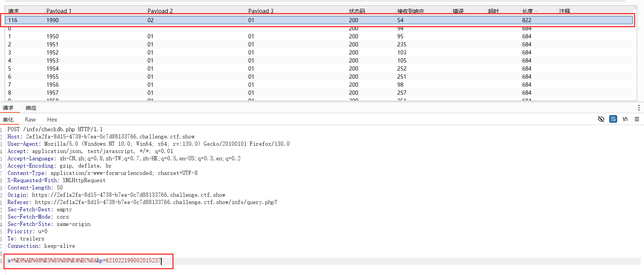Click the 超时 column header
This screenshot has height=275, width=644.
point(493,11)
